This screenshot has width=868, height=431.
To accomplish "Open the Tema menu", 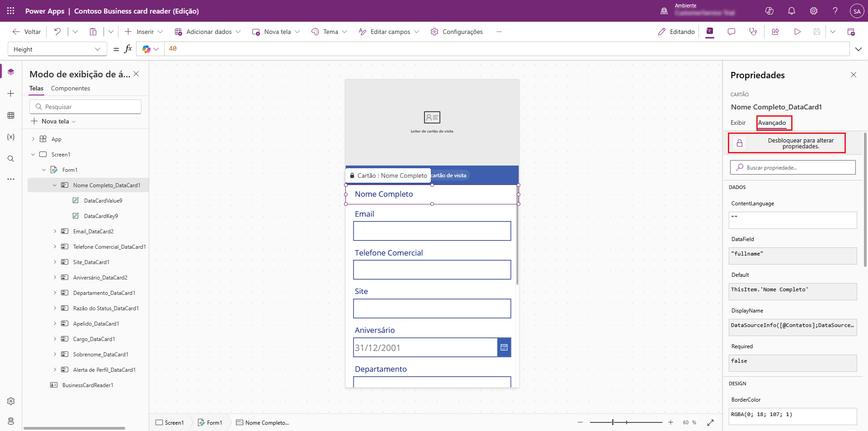I will [329, 32].
